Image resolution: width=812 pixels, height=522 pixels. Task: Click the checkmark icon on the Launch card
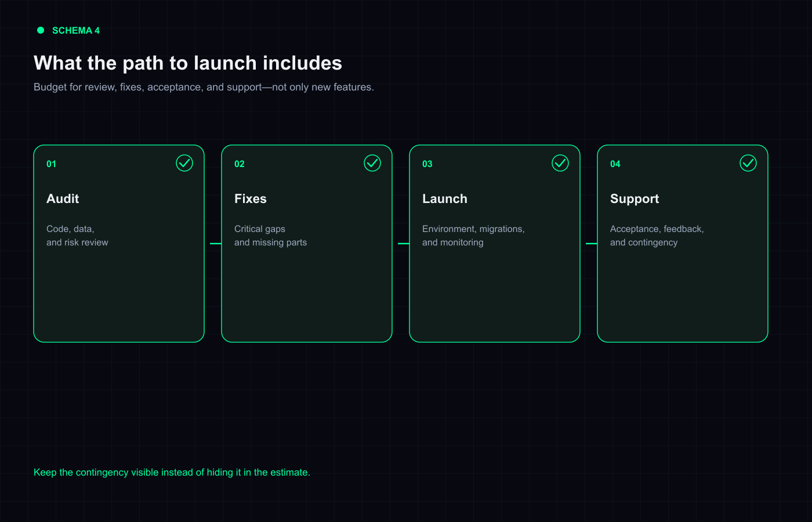click(x=560, y=163)
